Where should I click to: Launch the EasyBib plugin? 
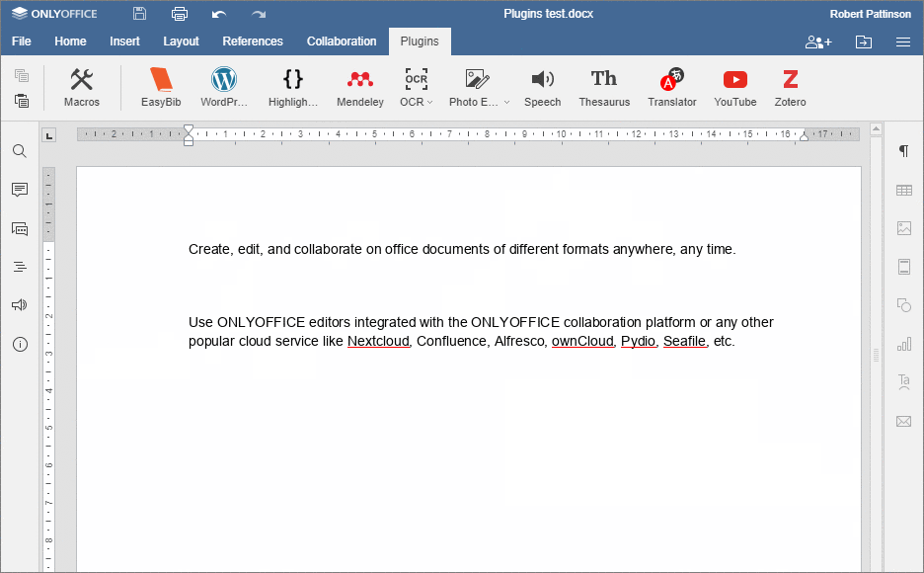pyautogui.click(x=160, y=87)
